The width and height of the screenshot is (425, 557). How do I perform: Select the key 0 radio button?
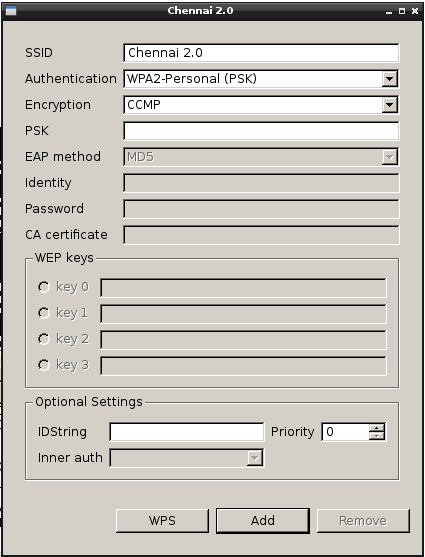(x=44, y=287)
